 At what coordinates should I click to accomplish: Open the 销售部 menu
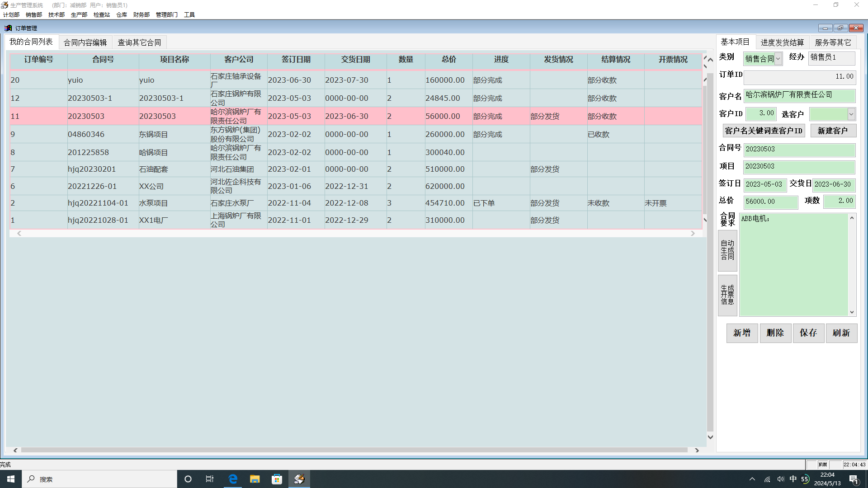(34, 14)
